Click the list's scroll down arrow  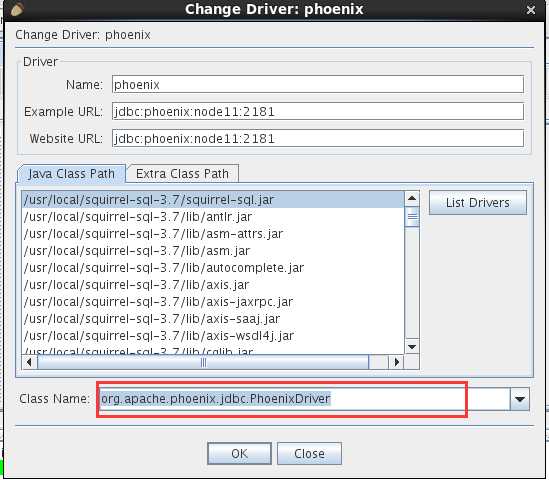point(412,347)
